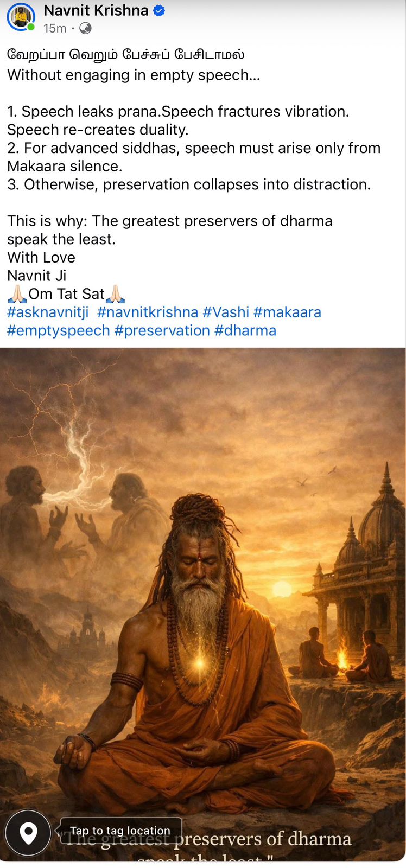Tap the location pin icon button
The image size is (406, 868).
pyautogui.click(x=28, y=832)
